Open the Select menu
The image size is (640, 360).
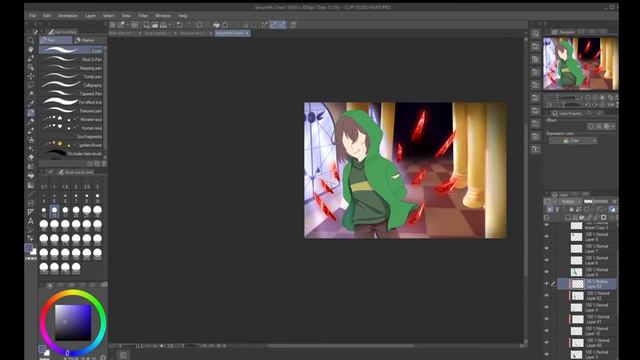point(109,16)
